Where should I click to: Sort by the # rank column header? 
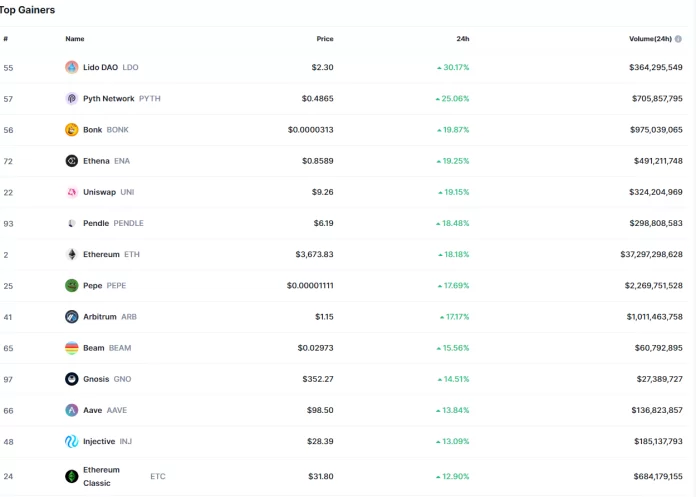5,39
